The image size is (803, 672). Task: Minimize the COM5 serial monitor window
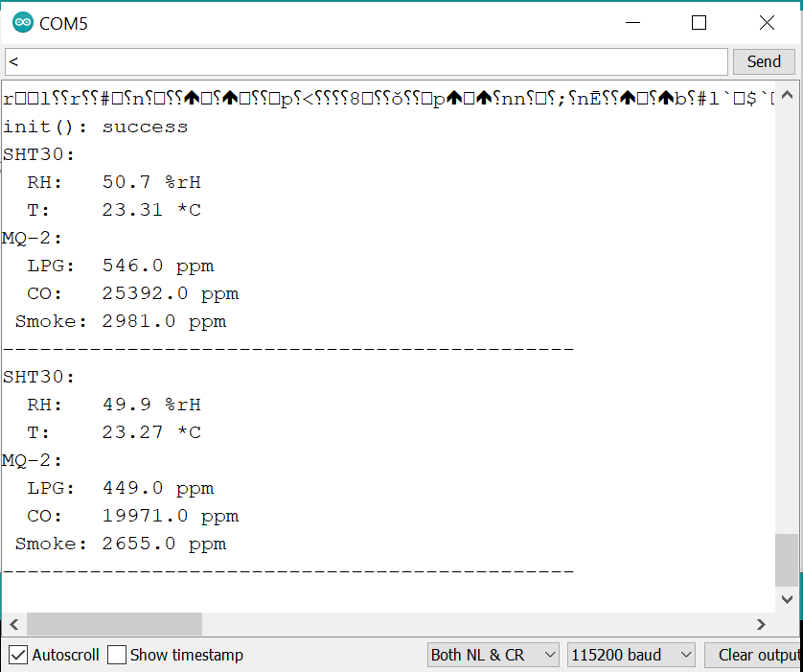coord(632,23)
